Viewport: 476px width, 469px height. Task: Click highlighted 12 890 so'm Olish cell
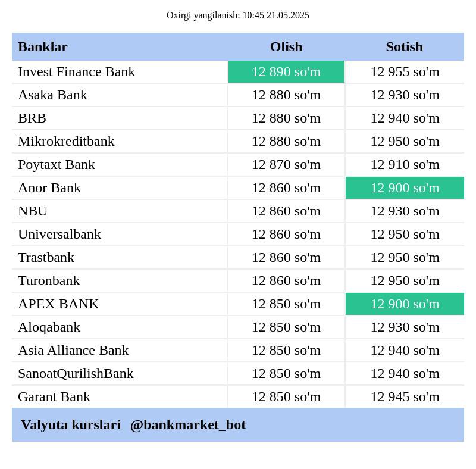pyautogui.click(x=286, y=72)
